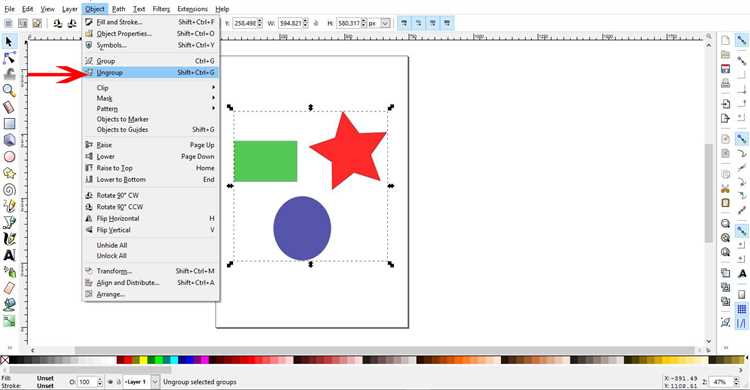Toggle last move patterns affect button
750x390 pixels.
pyautogui.click(x=447, y=23)
